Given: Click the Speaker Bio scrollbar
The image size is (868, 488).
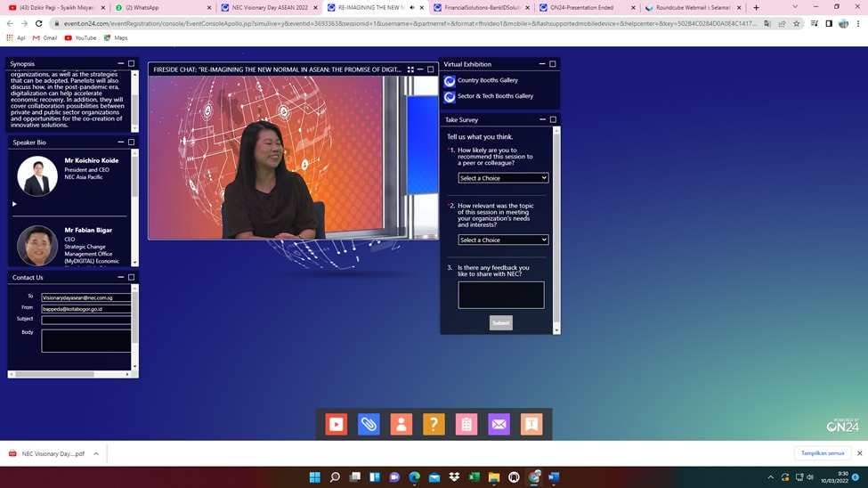Looking at the screenshot, I should [x=134, y=207].
